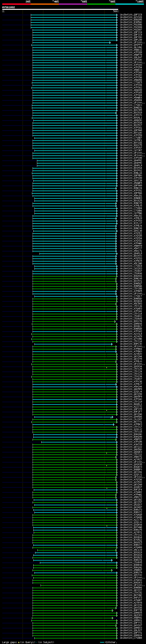Select the label UniRef100_A8QK89
Image resolution: width=146 pixels, height=644 pixels.
point(131,90)
